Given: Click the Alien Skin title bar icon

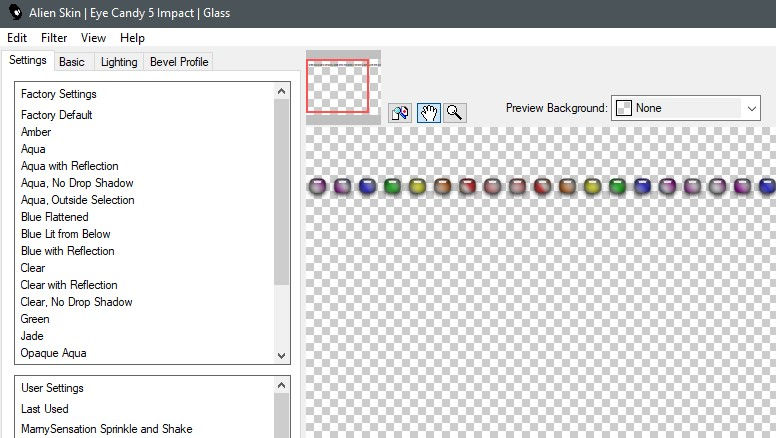Looking at the screenshot, I should (17, 13).
